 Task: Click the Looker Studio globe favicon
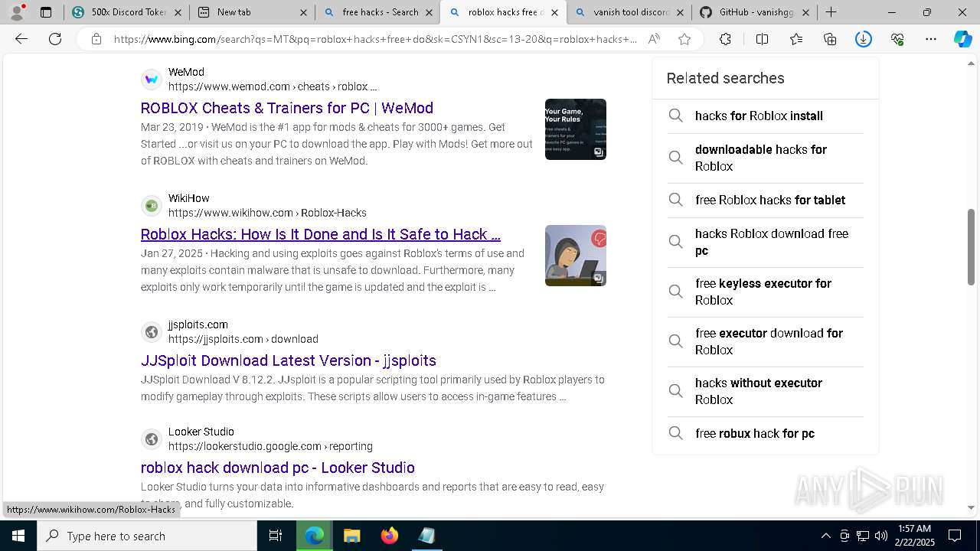pyautogui.click(x=152, y=439)
